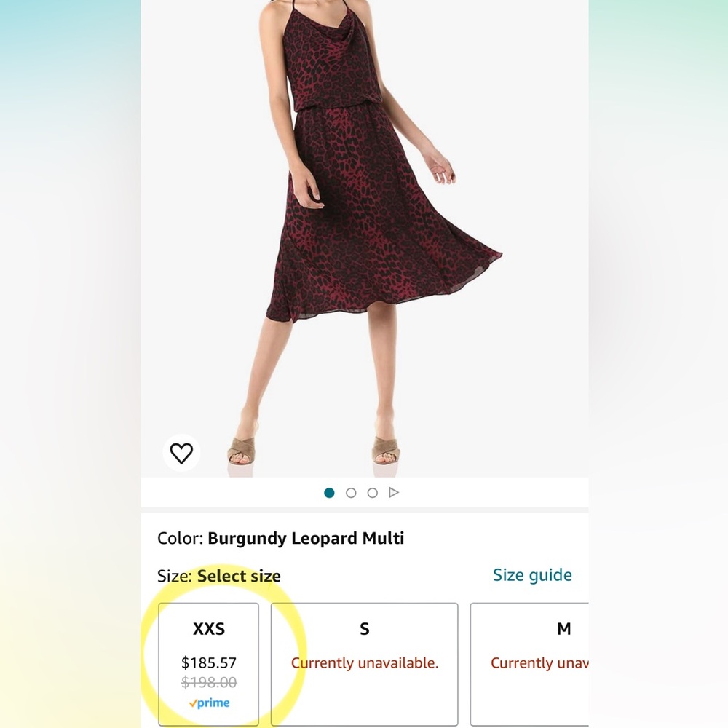Screen dimensions: 728x728
Task: Click the second image carousel dot
Action: coord(351,493)
